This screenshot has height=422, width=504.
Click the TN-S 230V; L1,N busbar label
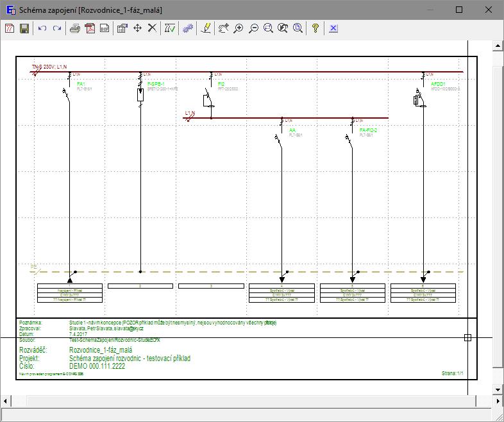(49, 67)
